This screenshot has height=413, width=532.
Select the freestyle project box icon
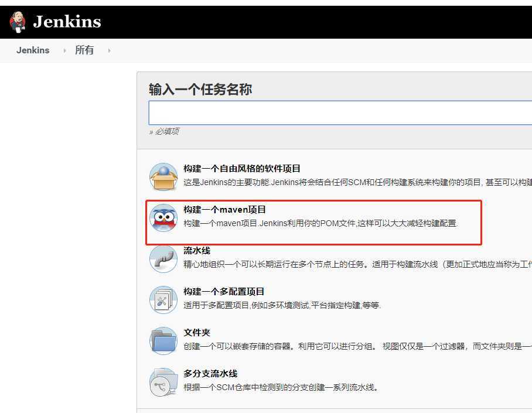coord(163,177)
